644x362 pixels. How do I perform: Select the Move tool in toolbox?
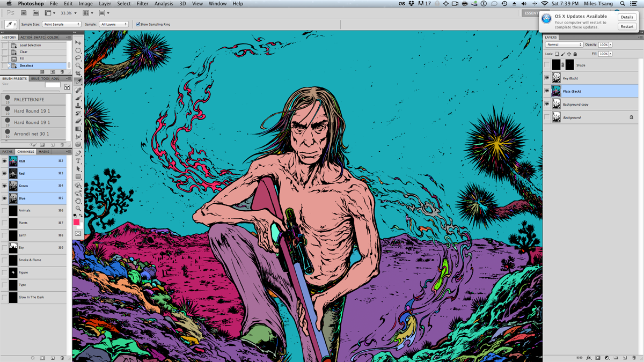coord(78,42)
